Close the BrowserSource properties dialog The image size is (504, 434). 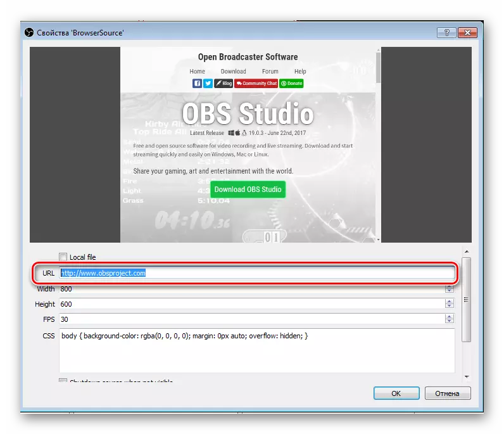tap(467, 32)
